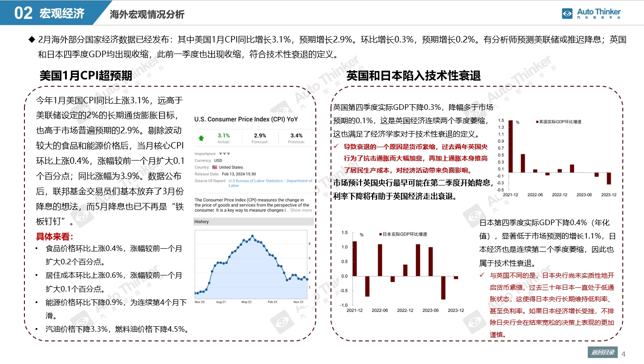Click the 3.4% Previous value

click(296, 136)
